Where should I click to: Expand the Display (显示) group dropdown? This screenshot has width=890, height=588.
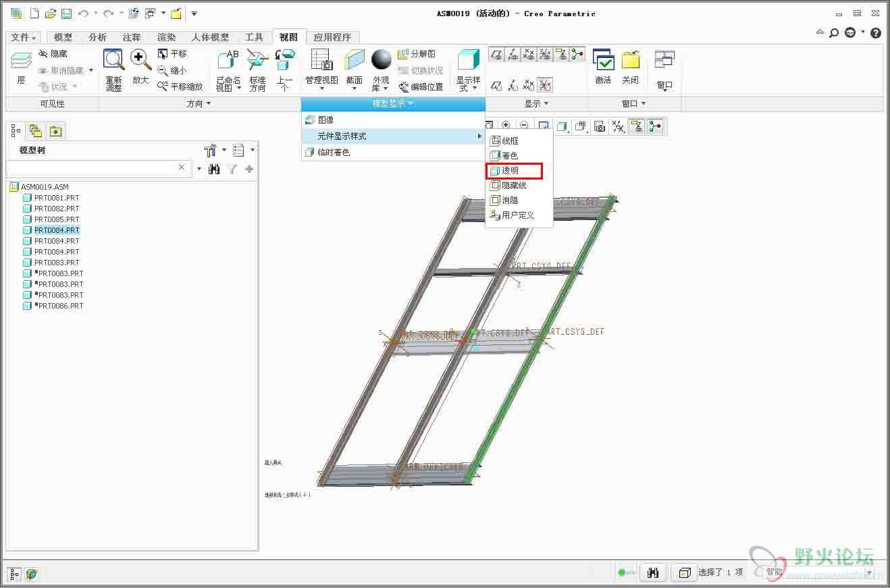point(537,104)
